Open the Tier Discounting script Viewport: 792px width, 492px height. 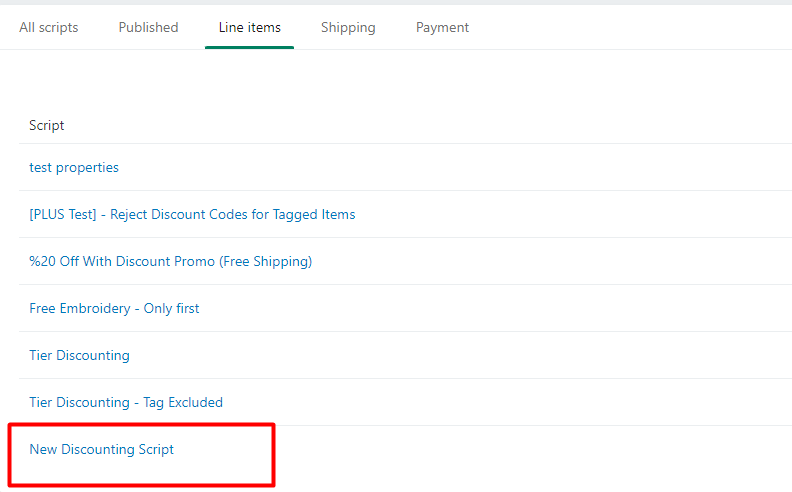click(x=79, y=355)
